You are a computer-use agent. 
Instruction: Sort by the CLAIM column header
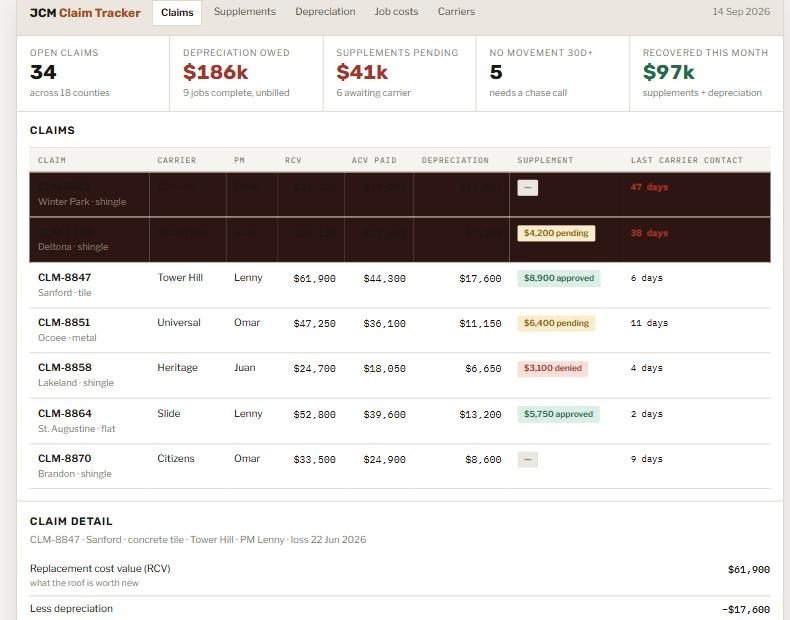click(x=52, y=160)
